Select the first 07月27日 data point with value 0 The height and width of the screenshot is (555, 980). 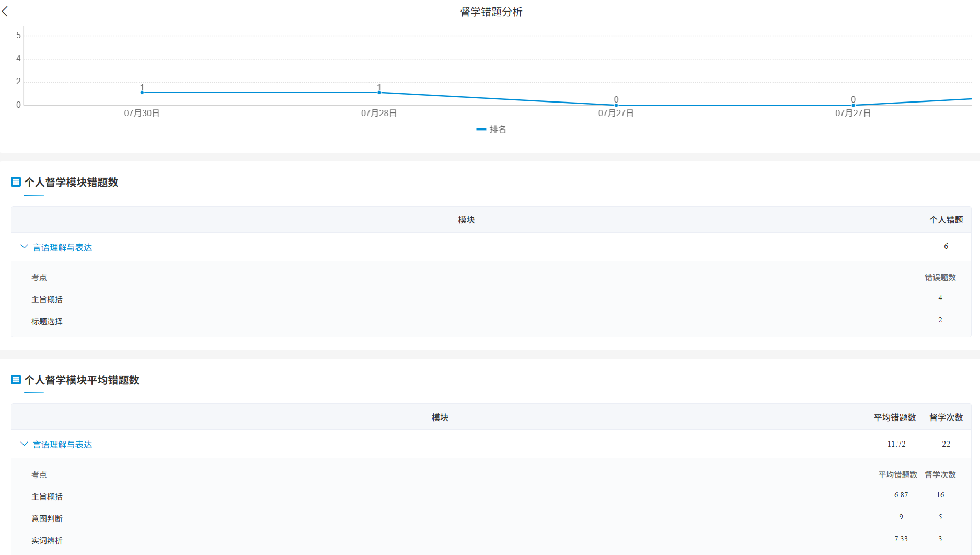616,105
